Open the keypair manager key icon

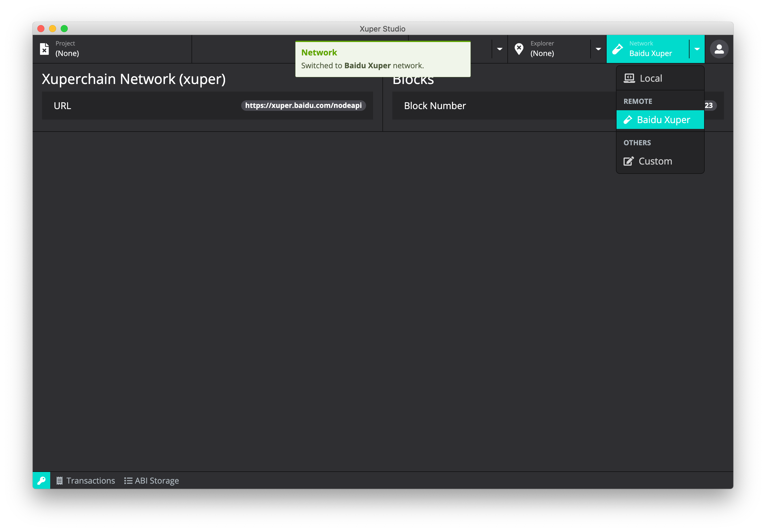point(41,480)
